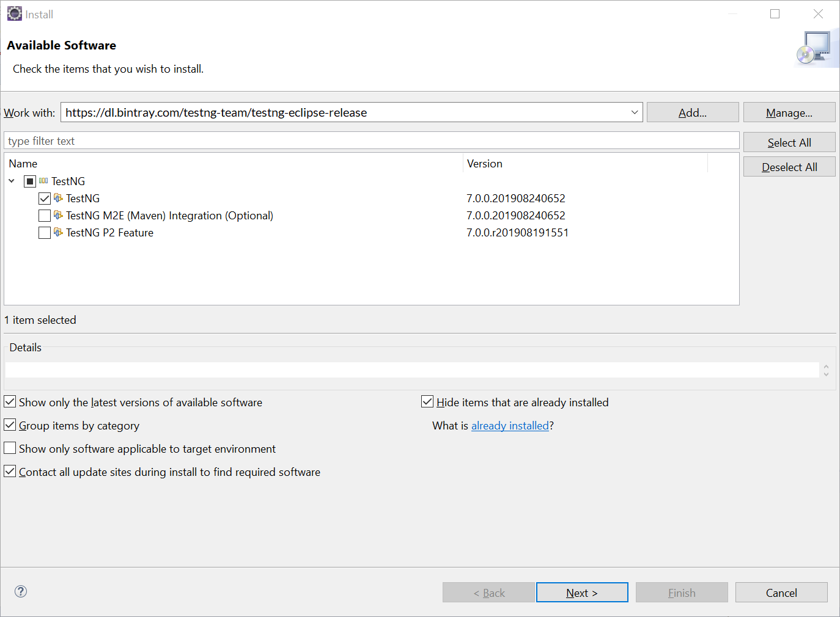Check TestNG M2E (Maven) Integration (Optional)
This screenshot has height=617, width=840.
pyautogui.click(x=44, y=215)
